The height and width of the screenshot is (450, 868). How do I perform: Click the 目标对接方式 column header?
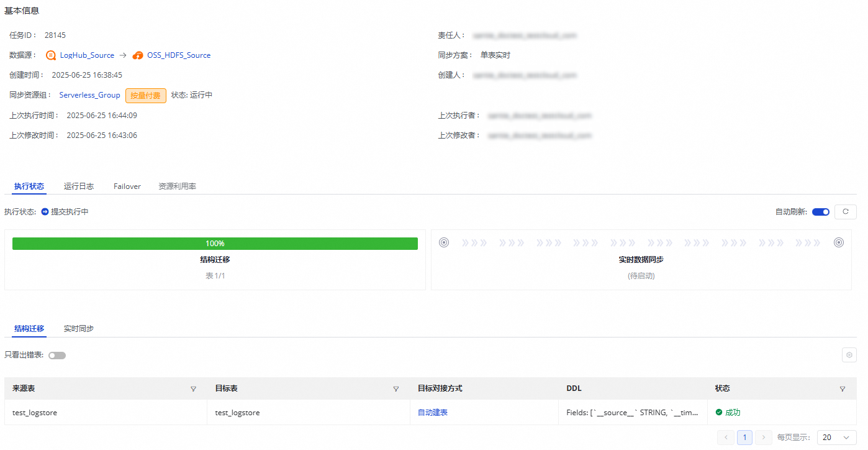[440, 388]
